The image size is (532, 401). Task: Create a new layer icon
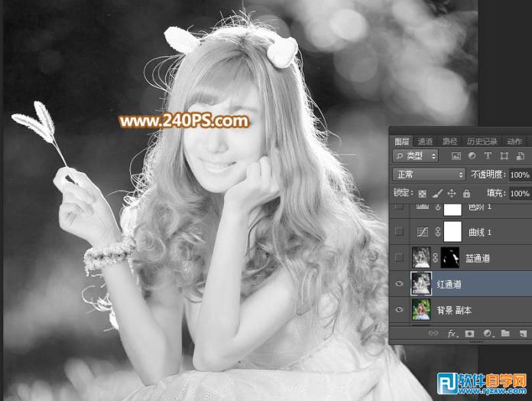point(523,334)
